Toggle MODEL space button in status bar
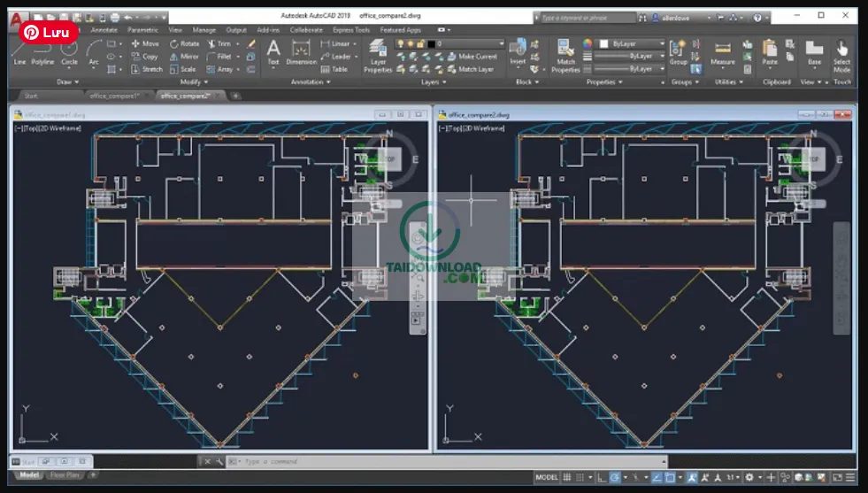This screenshot has width=868, height=493. tap(547, 477)
